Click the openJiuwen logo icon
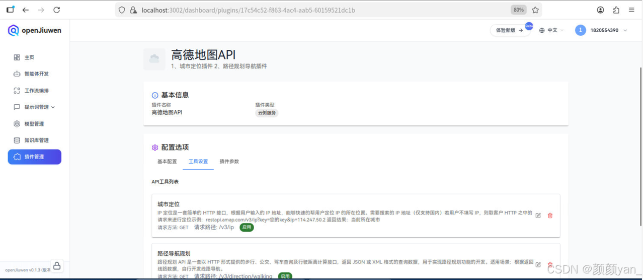Viewport: 644px width, 280px height. point(14,30)
